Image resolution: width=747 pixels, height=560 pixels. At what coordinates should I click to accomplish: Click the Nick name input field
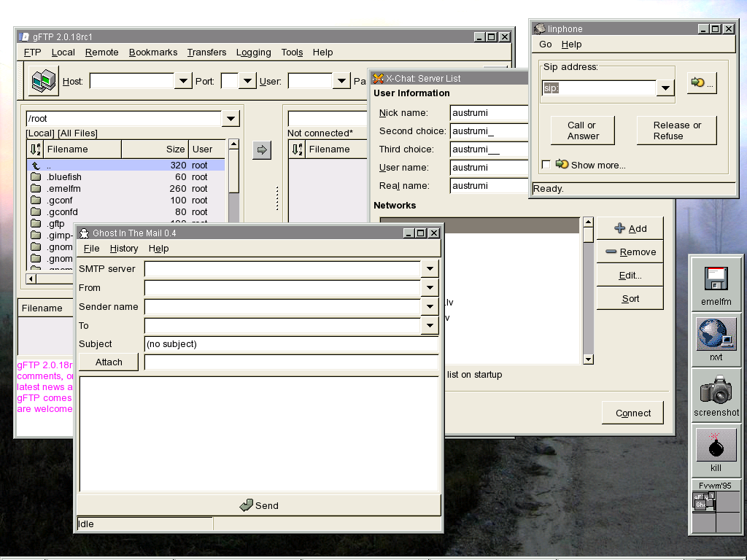coord(489,113)
